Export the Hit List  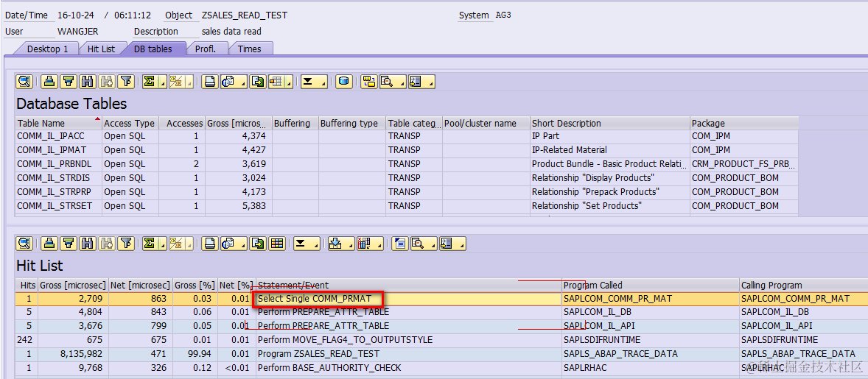(257, 243)
